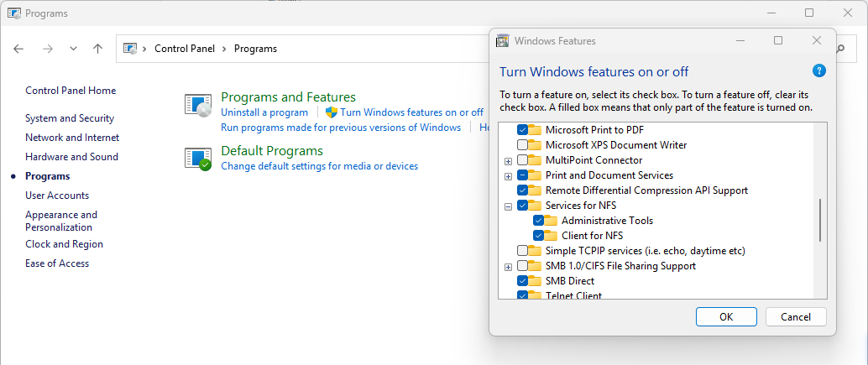Expand SMB 1.0/CIFS File Sharing Support node
Viewport: 868px width, 365px height.
coord(508,267)
